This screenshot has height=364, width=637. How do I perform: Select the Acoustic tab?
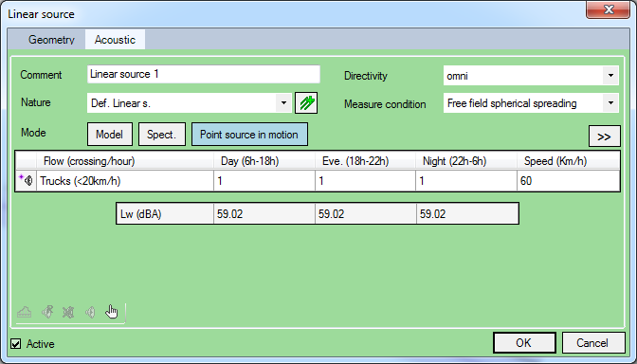coord(115,40)
